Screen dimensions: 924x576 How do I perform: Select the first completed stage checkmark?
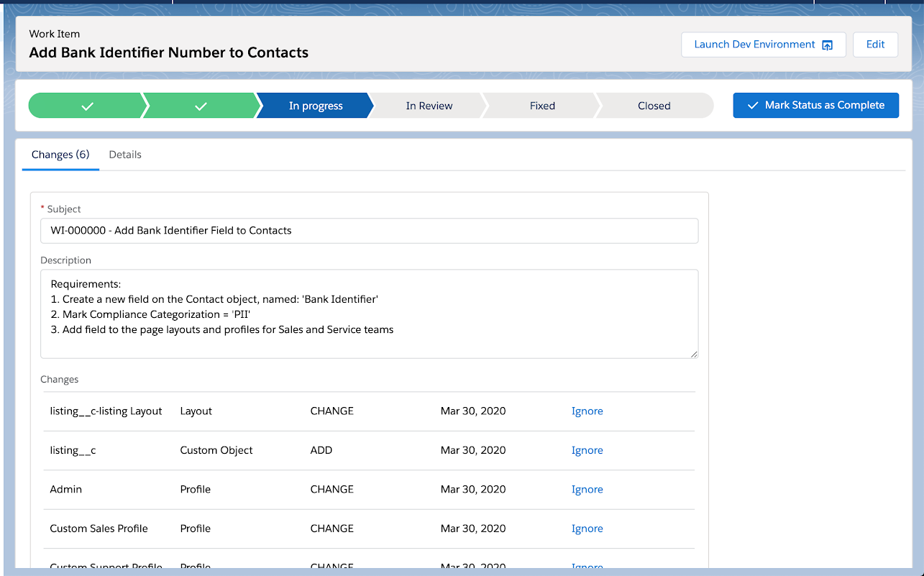86,106
